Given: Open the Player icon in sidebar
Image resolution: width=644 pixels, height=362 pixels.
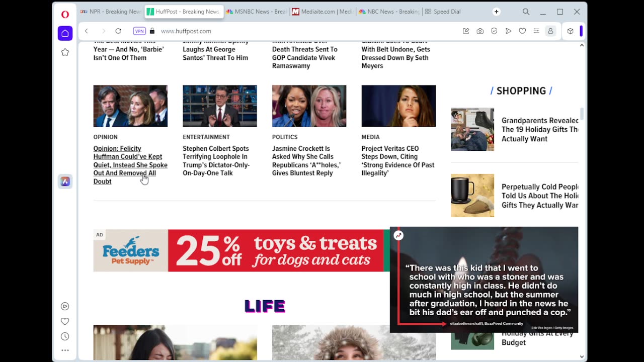Looking at the screenshot, I should click(x=65, y=306).
